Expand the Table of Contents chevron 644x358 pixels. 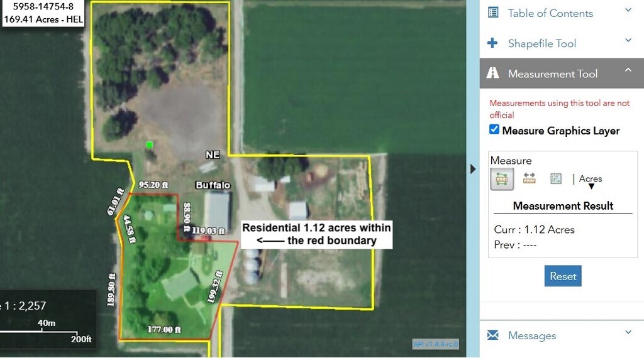(628, 10)
